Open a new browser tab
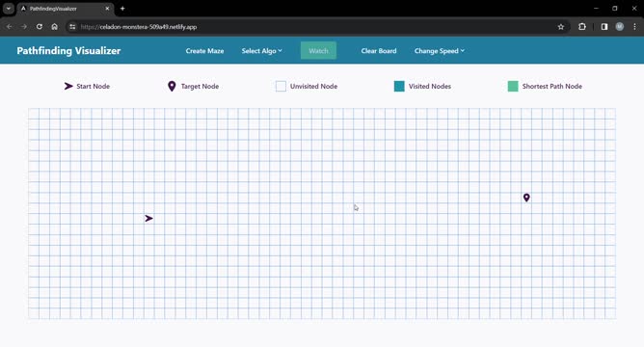The height and width of the screenshot is (347, 644). click(122, 9)
